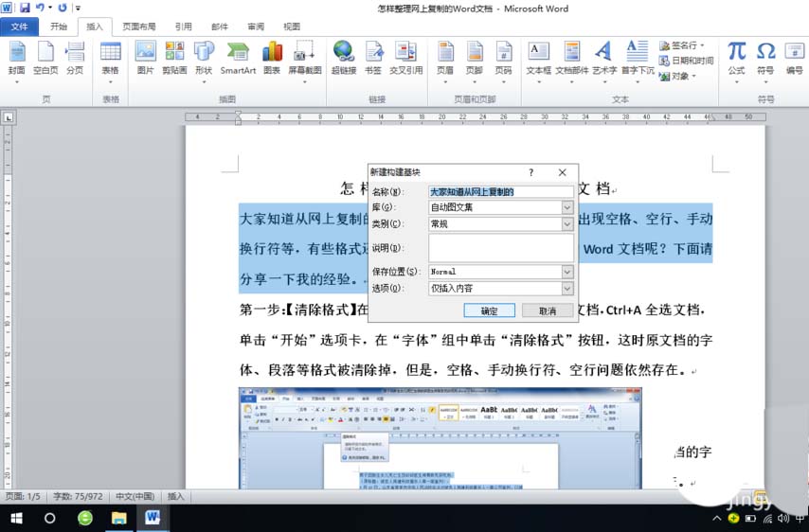Open the 艺术字 WordArt tool
This screenshot has height=532, width=809.
[x=603, y=57]
